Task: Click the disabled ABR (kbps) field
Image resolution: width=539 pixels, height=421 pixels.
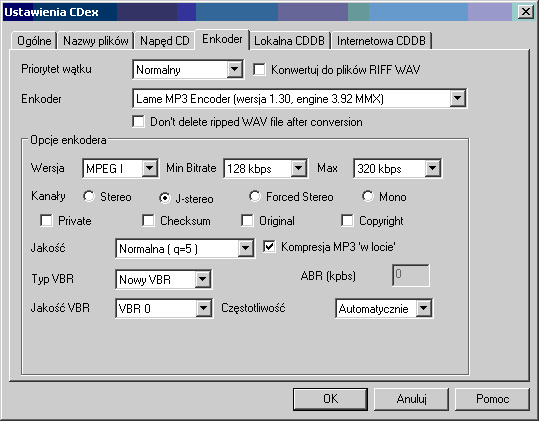Action: click(x=411, y=275)
